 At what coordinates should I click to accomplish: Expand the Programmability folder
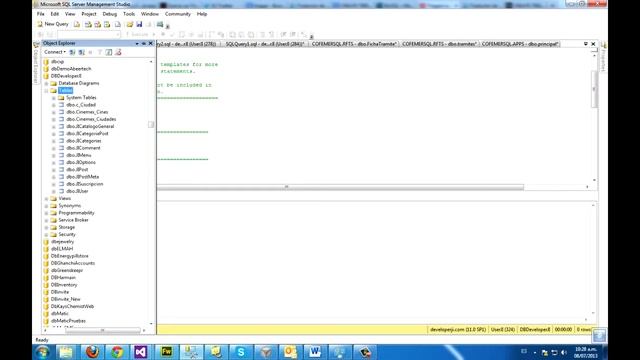46,213
